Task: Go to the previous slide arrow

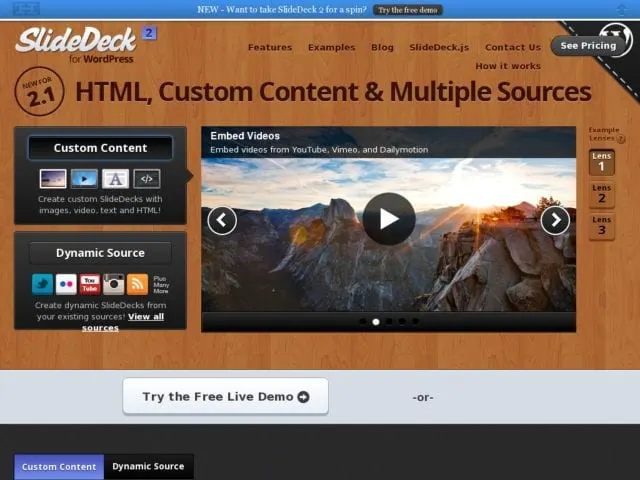Action: pos(222,220)
